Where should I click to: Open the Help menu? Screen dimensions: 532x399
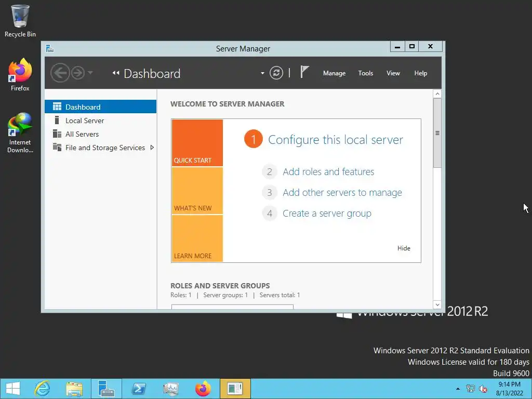[x=420, y=73]
